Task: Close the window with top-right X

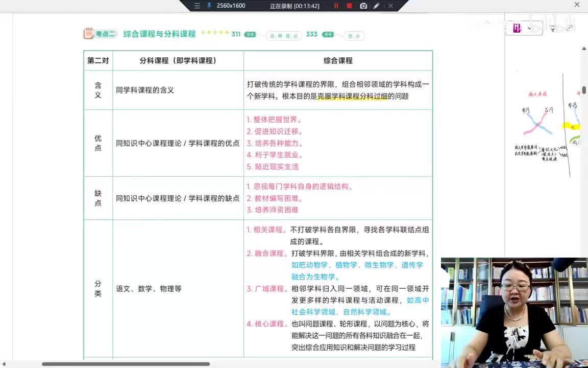Action: (577, 5)
